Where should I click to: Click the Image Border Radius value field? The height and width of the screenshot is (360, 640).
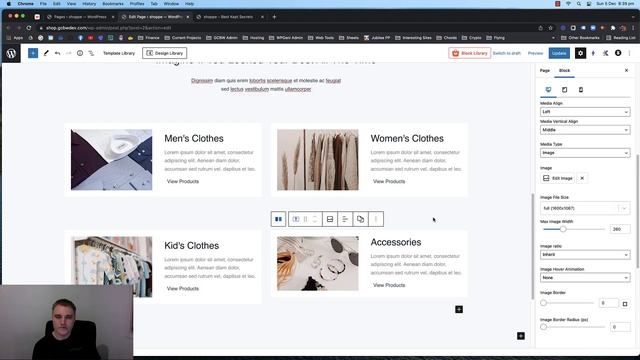[620, 327]
